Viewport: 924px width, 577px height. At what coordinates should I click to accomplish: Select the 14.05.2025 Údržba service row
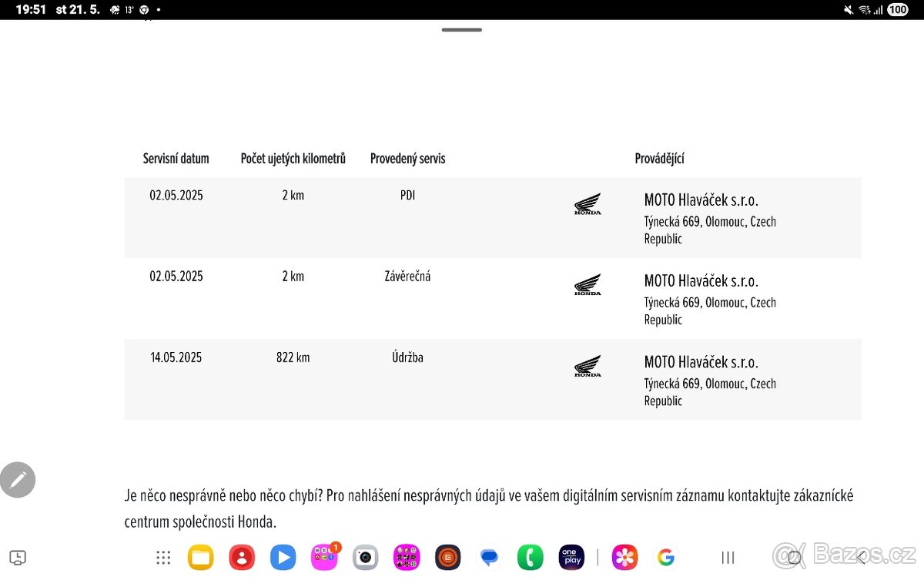click(x=493, y=379)
